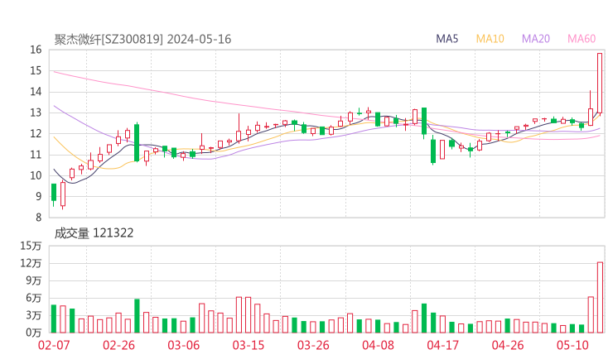Click the 6万 volume axis label
The height and width of the screenshot is (364, 613).
click(x=34, y=298)
